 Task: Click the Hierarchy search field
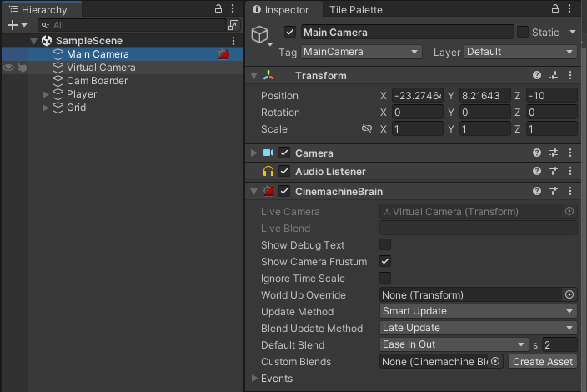[x=132, y=25]
